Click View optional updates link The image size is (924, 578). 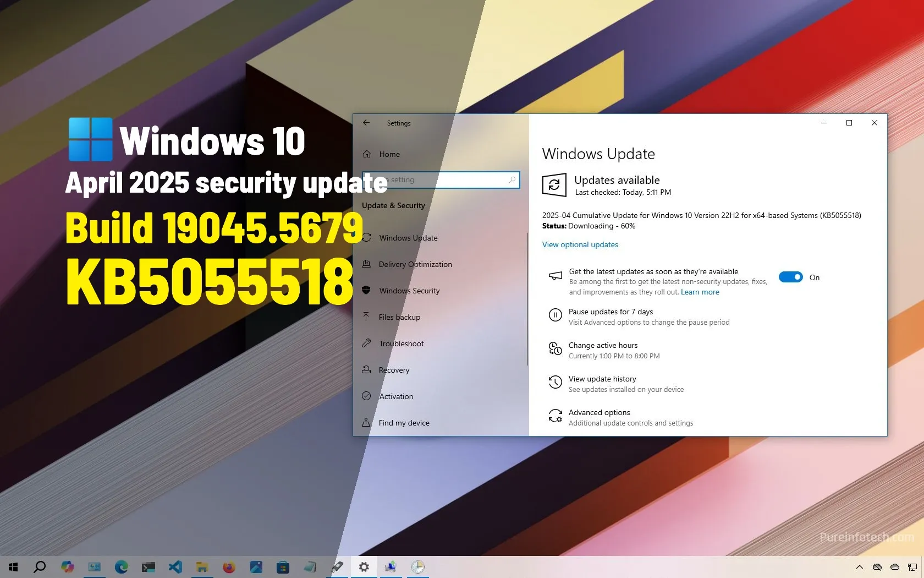580,244
